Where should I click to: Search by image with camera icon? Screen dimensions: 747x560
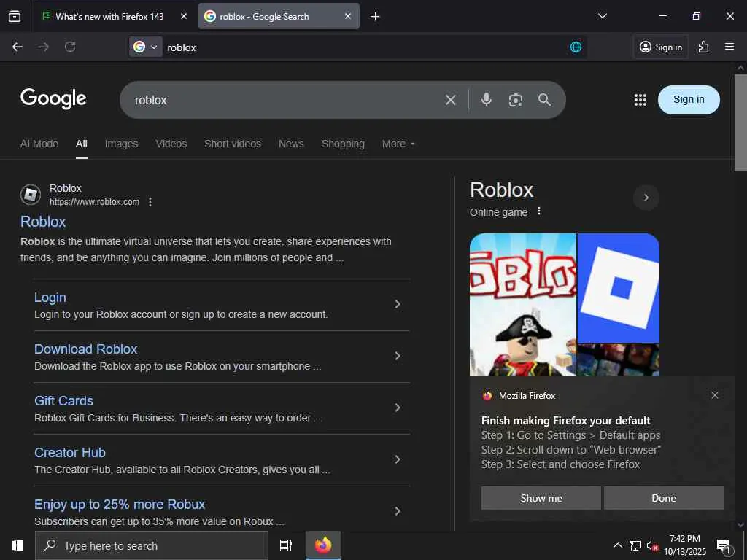[516, 100]
